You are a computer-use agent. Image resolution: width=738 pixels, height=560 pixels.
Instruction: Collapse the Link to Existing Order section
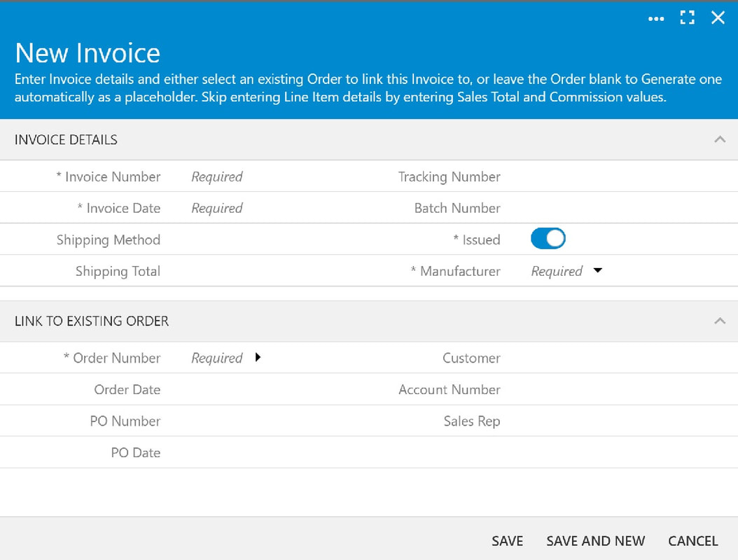720,321
